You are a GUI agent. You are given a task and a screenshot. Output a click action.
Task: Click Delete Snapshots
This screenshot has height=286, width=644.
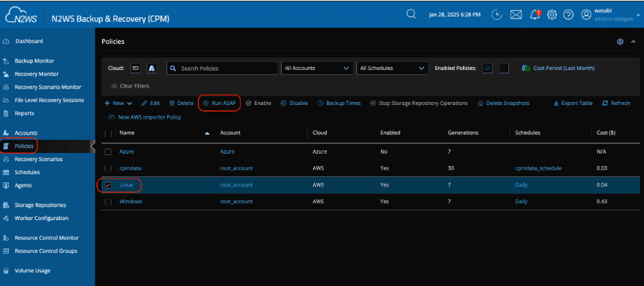[x=504, y=103]
